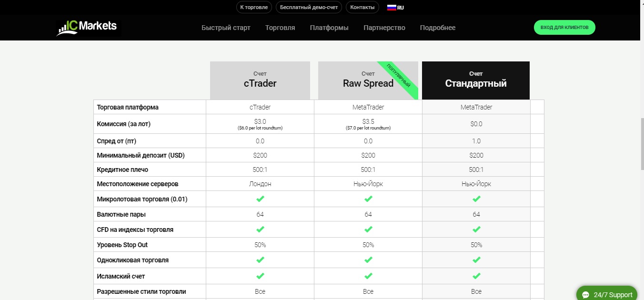Select the Торговля menu item
Screen dimensions: 644x300
280,28
